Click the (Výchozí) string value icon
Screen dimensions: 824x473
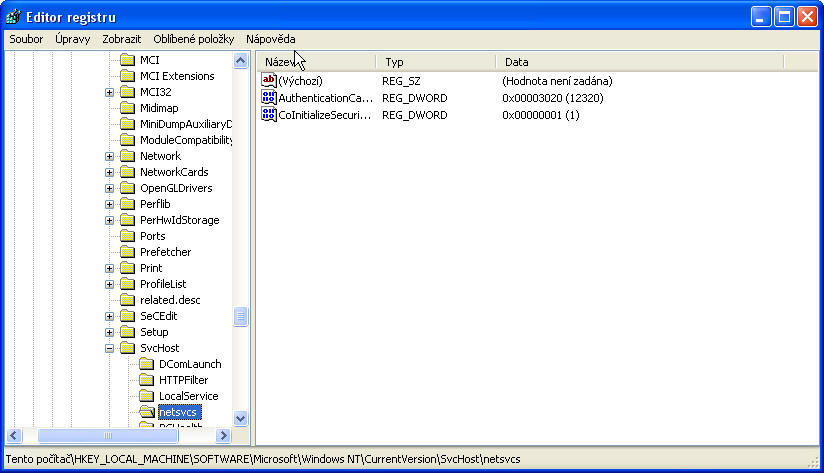click(x=269, y=80)
